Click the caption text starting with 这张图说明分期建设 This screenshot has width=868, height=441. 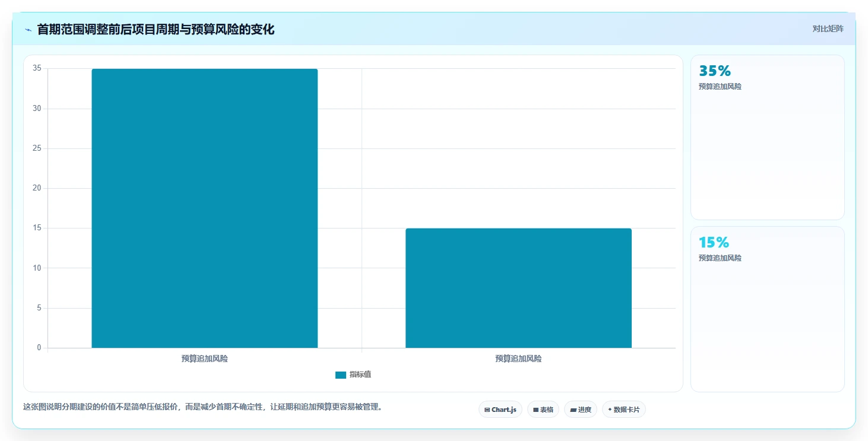[x=203, y=407]
